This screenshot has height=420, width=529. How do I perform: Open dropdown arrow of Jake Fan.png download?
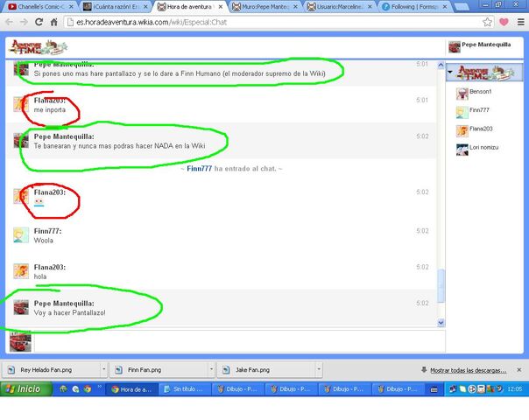tap(319, 369)
